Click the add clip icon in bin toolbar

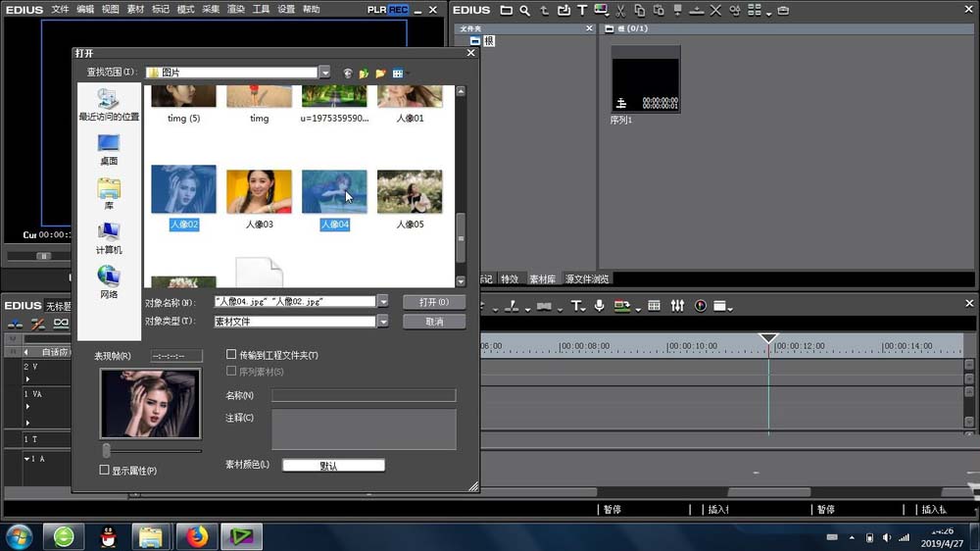coord(563,10)
